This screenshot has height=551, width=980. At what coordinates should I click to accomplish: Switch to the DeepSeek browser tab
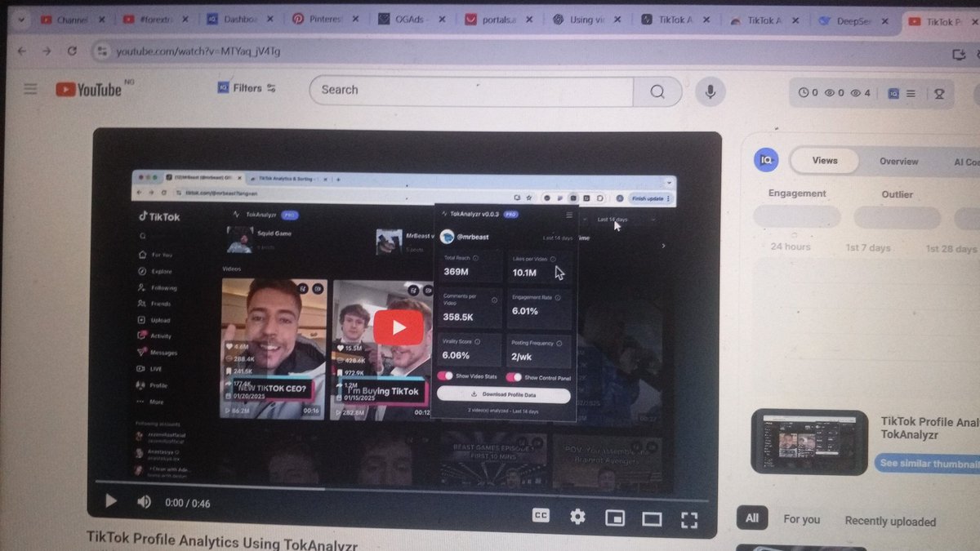click(852, 21)
